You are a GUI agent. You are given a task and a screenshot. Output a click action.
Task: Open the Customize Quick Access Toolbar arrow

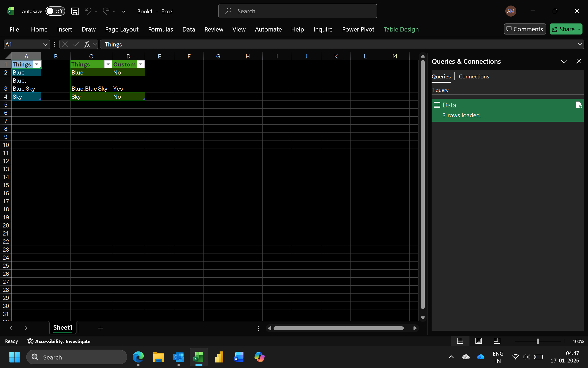124,11
